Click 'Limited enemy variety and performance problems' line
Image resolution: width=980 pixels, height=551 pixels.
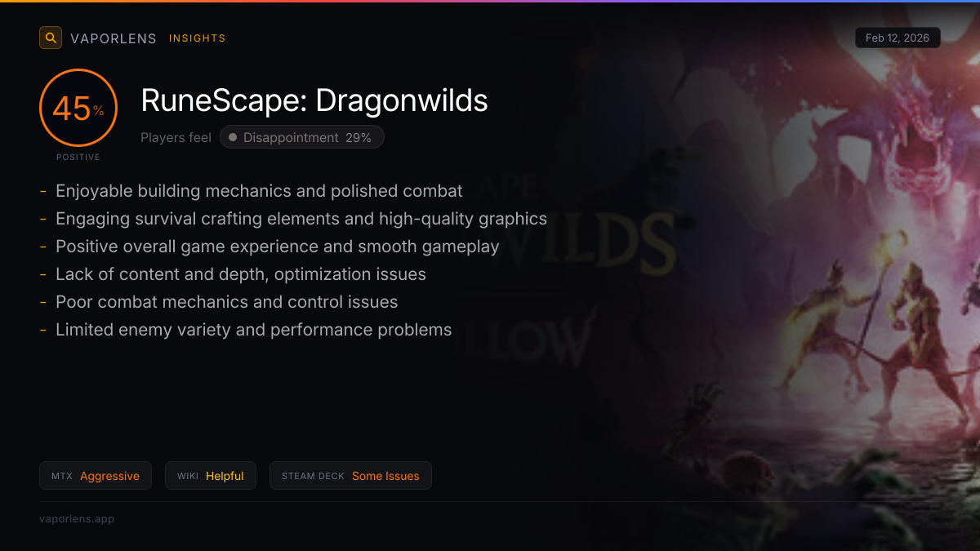253,330
